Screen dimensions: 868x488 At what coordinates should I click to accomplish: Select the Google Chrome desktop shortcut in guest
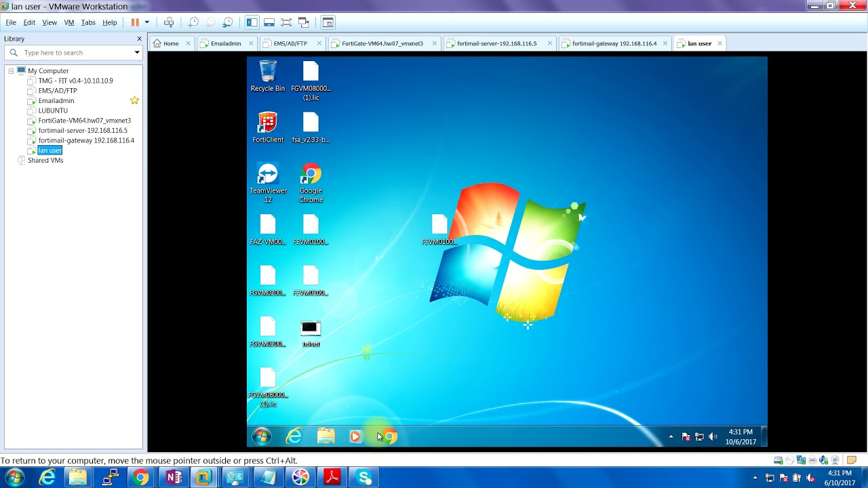pos(311,183)
